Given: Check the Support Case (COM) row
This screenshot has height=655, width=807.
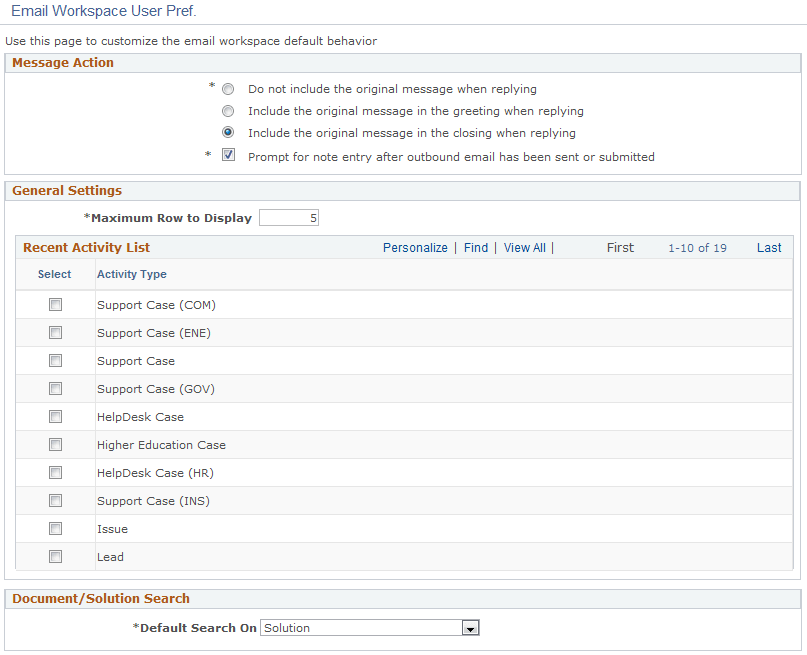Looking at the screenshot, I should (55, 304).
